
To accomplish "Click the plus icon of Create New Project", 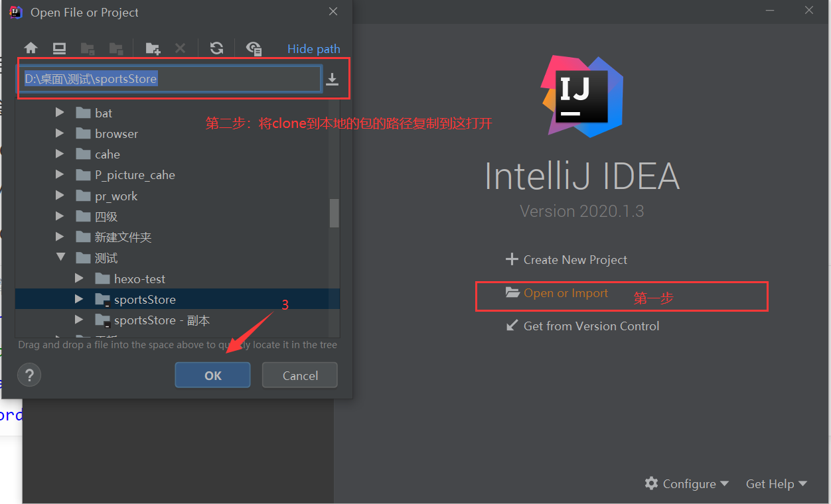I will 512,259.
